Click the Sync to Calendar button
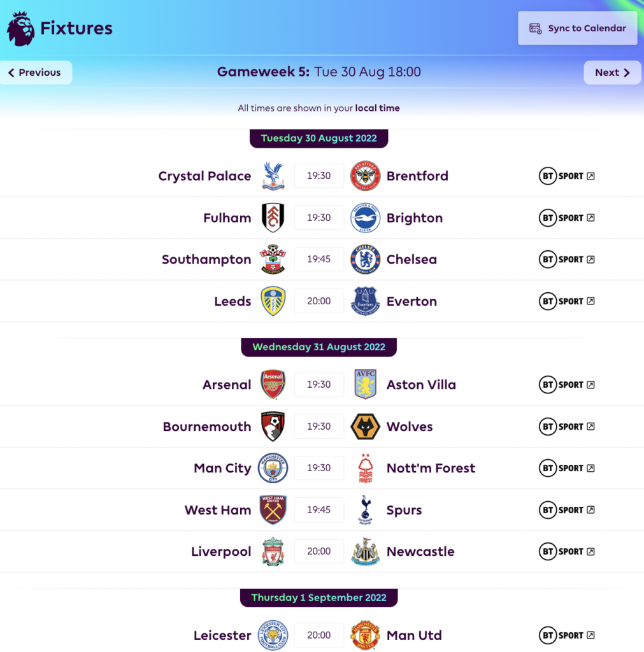644x652 pixels. coord(576,28)
